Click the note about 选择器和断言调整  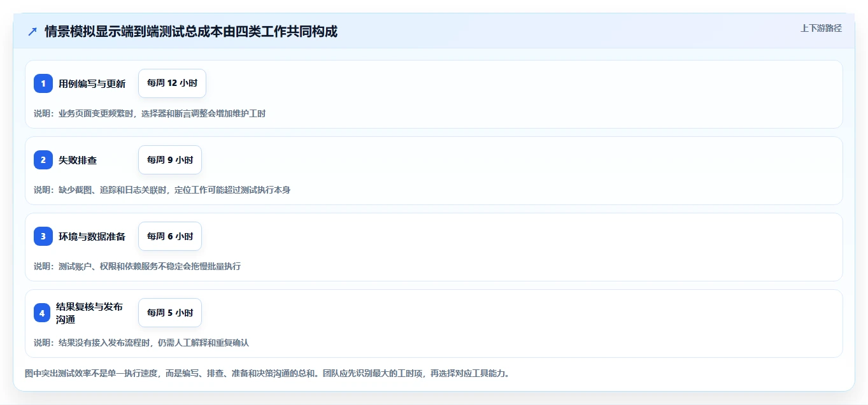(150, 113)
